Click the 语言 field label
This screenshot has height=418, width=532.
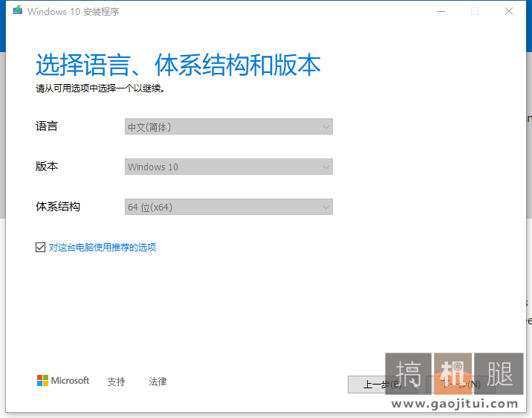tap(47, 126)
